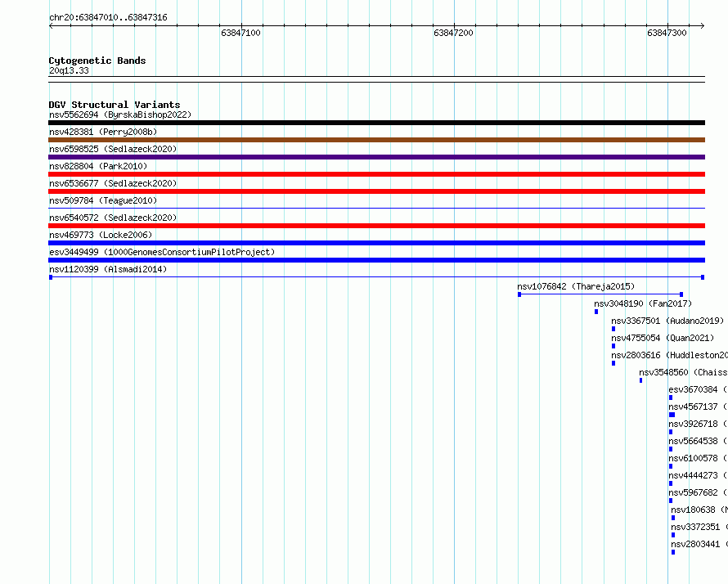This screenshot has width=728, height=584.
Task: Click the Cytogenetic Bands track title
Action: pos(97,61)
